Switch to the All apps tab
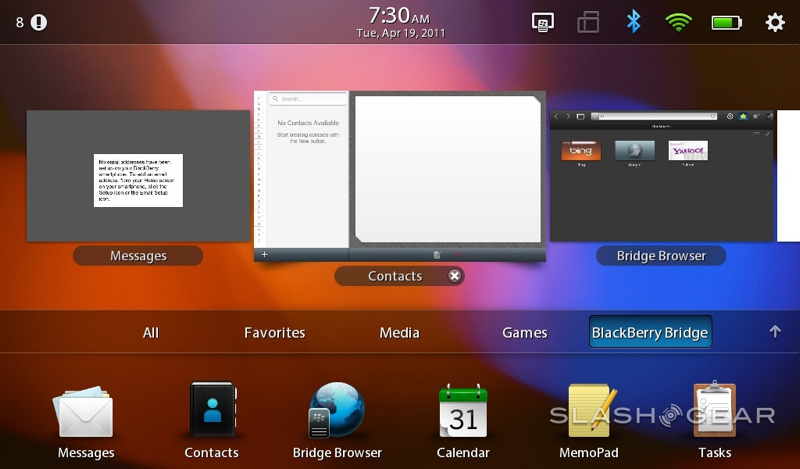The height and width of the screenshot is (469, 800). pos(150,333)
